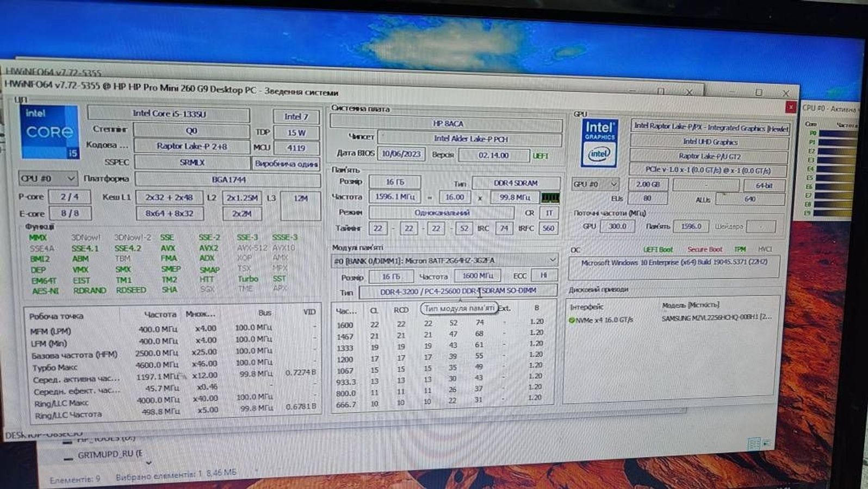868x489 pixels.
Task: Click the P-core 2 / 4 count
Action: pyautogui.click(x=70, y=197)
